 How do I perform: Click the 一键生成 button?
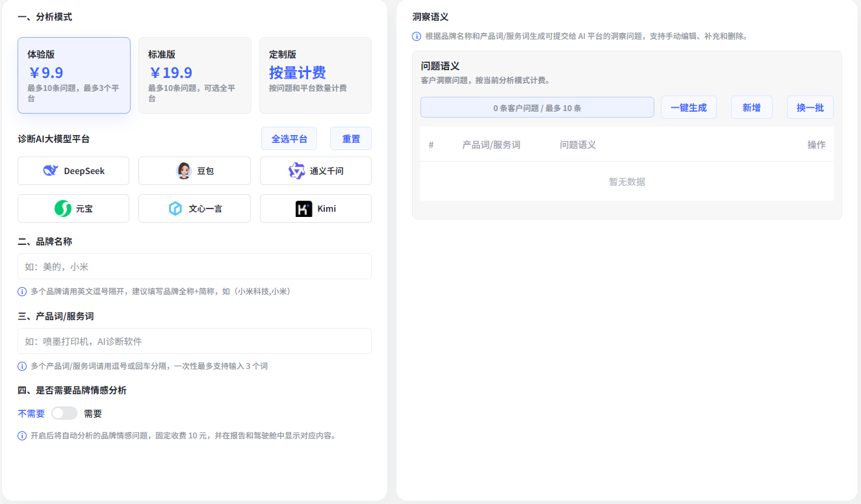(689, 107)
